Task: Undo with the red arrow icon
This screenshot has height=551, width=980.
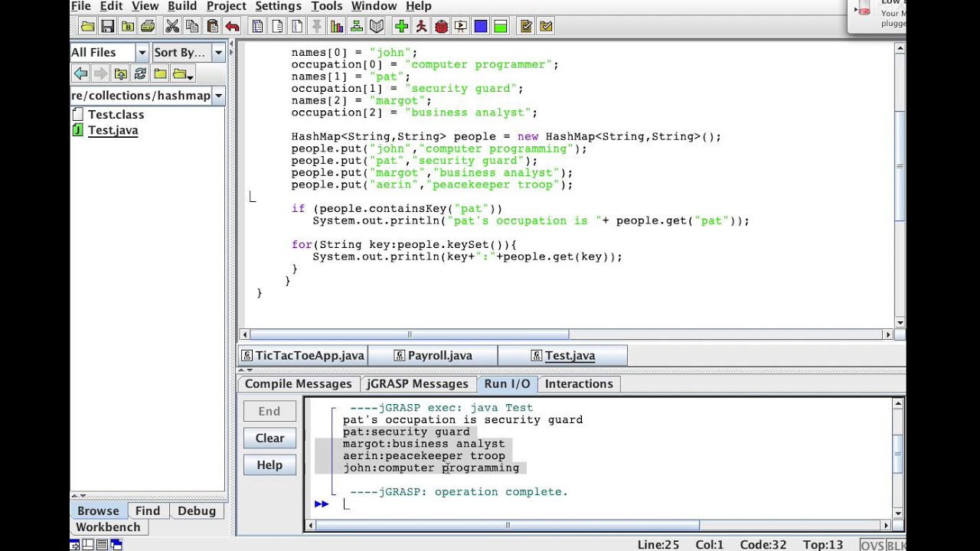Action: (x=232, y=26)
